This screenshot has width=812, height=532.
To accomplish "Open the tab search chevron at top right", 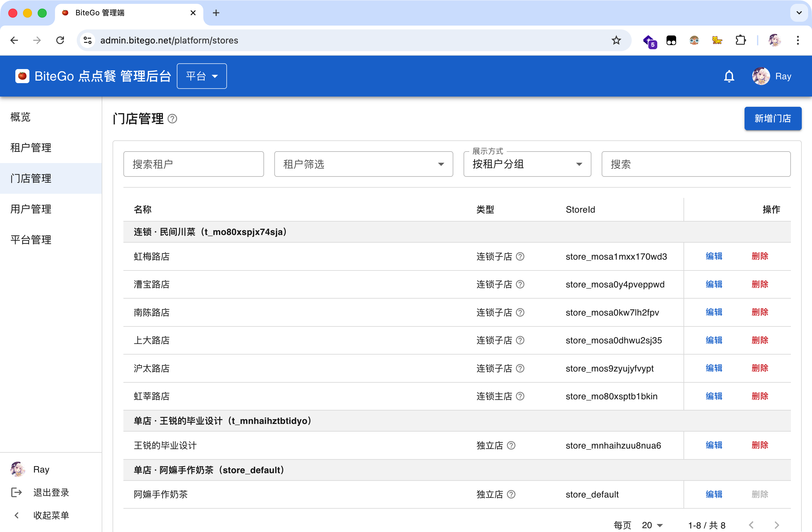I will [x=799, y=13].
